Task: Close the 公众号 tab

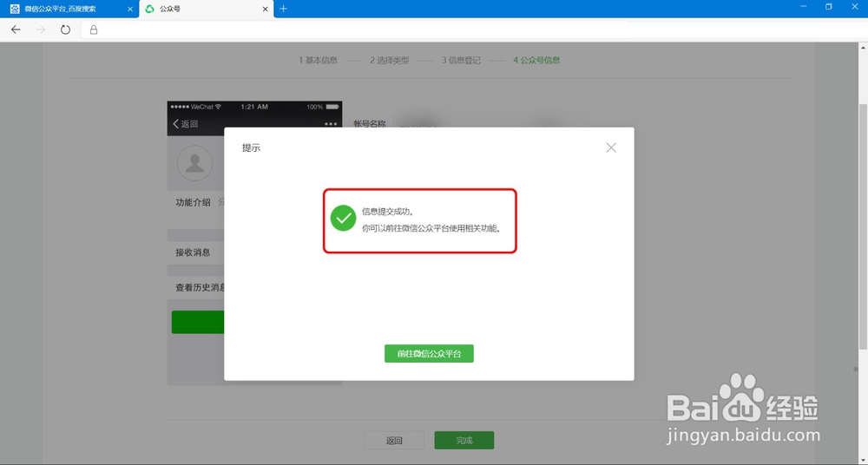Action: (265, 10)
